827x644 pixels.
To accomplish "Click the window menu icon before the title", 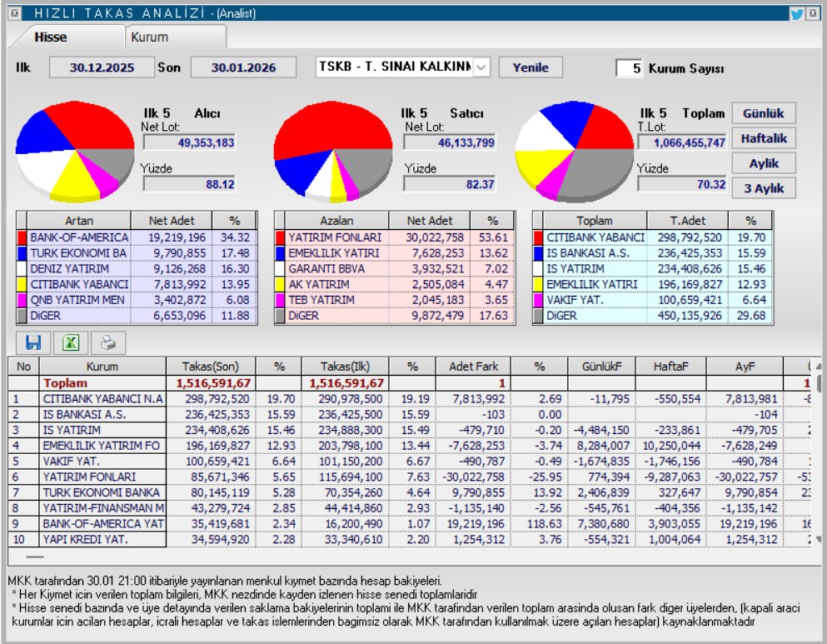I will point(14,13).
